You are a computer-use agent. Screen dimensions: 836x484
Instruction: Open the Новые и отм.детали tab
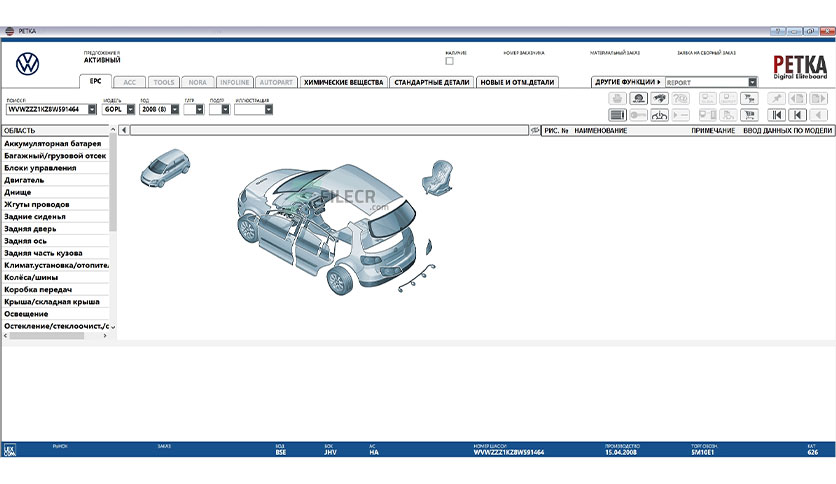[x=516, y=82]
